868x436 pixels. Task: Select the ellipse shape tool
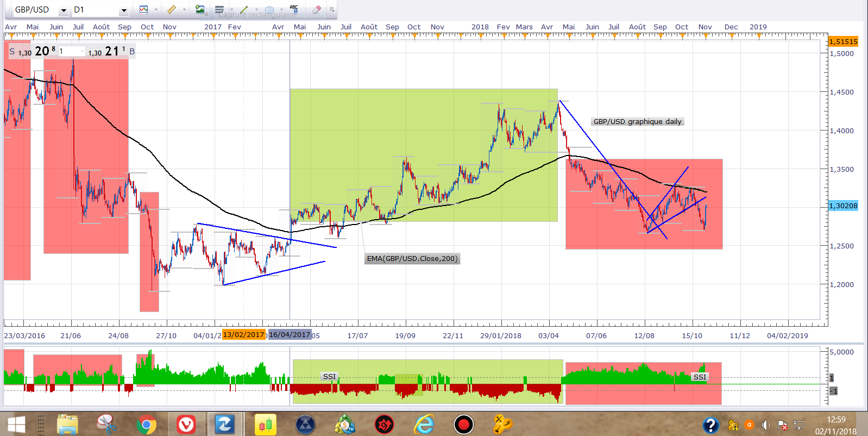point(269,9)
